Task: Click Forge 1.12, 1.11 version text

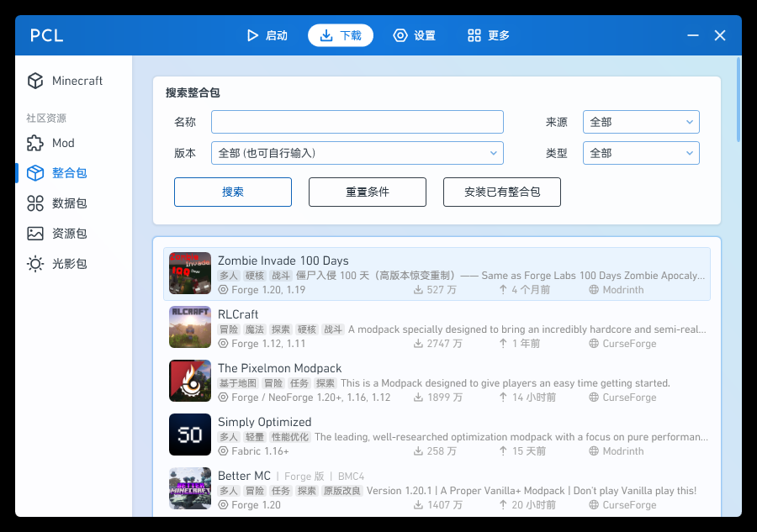Action: [268, 344]
